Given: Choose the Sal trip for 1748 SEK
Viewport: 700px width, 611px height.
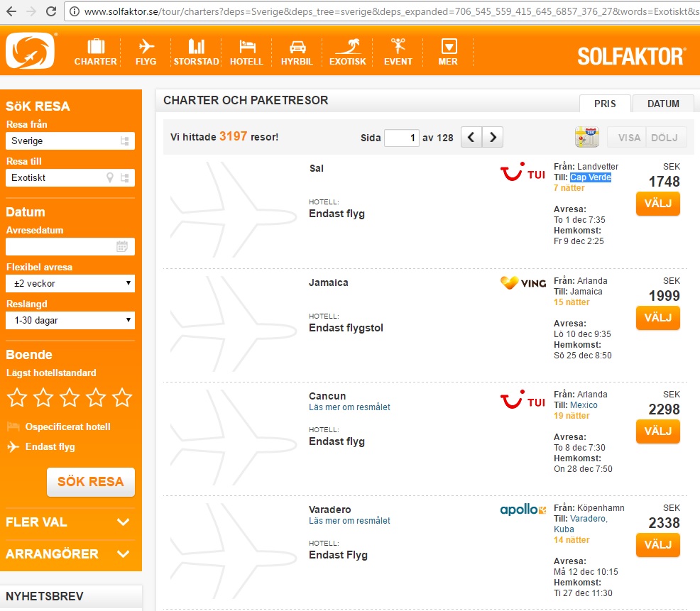Looking at the screenshot, I should click(x=657, y=204).
